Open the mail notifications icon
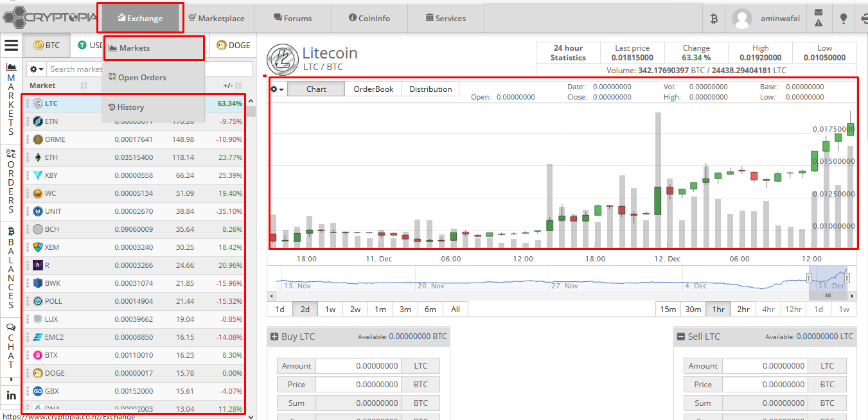 point(818,12)
